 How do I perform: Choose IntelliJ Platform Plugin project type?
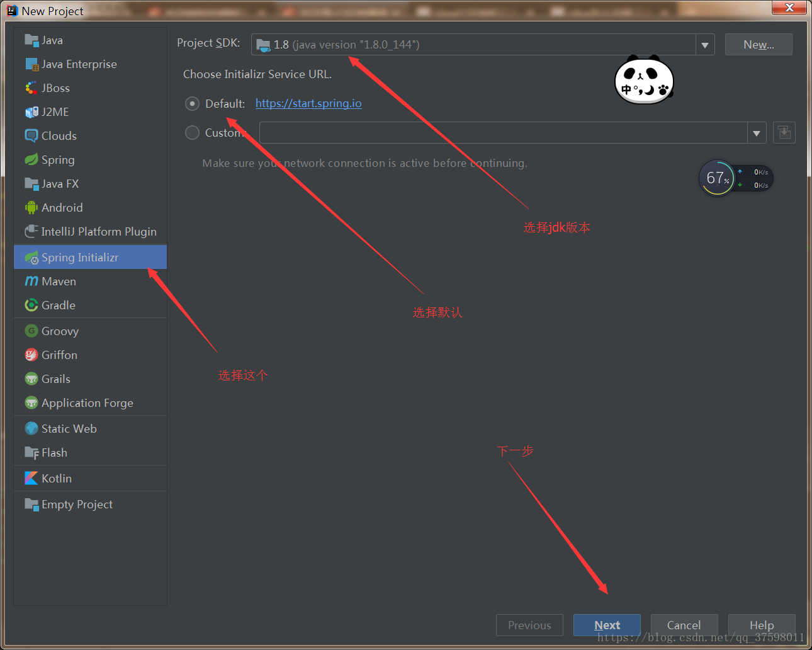[90, 232]
